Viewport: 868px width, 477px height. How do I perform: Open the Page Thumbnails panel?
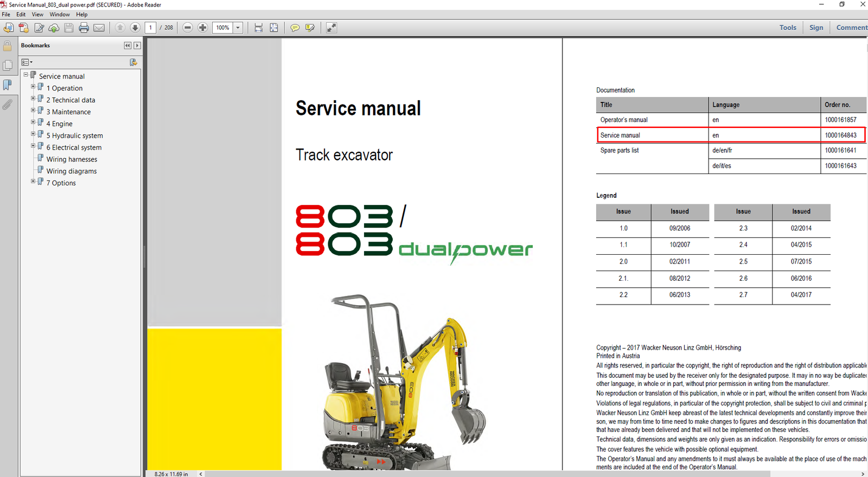pos(8,66)
